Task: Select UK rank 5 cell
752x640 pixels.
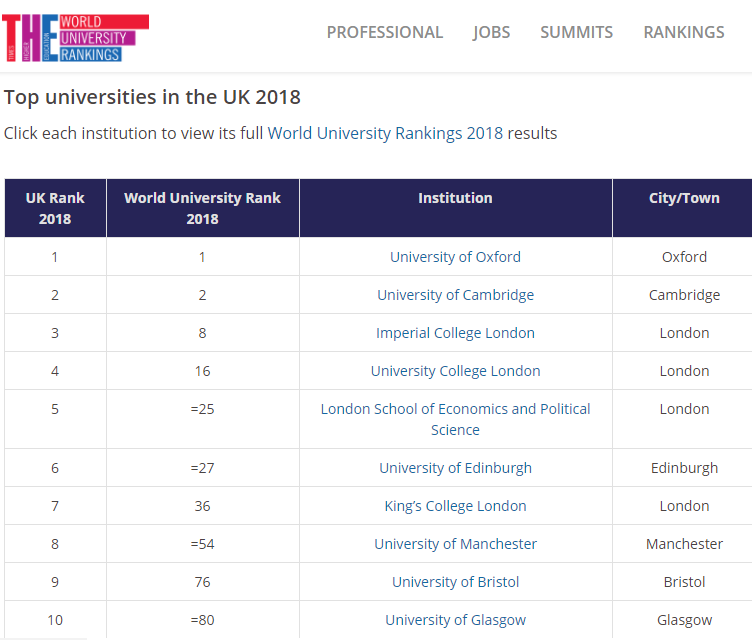Action: point(56,419)
